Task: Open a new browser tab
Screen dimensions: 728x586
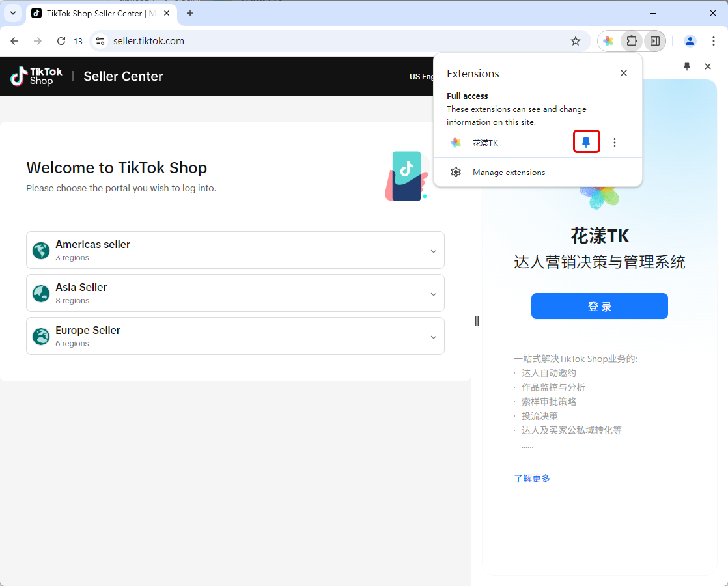Action: coord(190,13)
